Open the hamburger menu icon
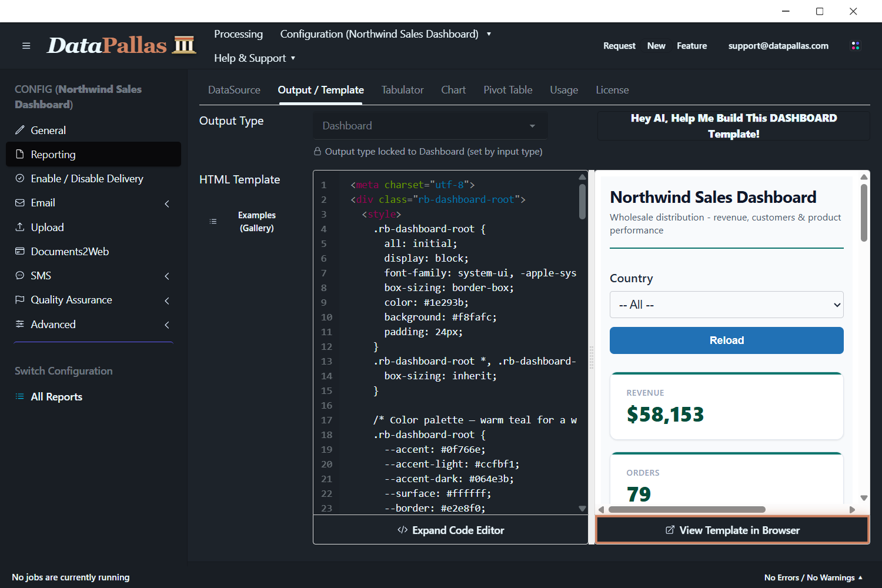This screenshot has height=588, width=882. point(26,46)
